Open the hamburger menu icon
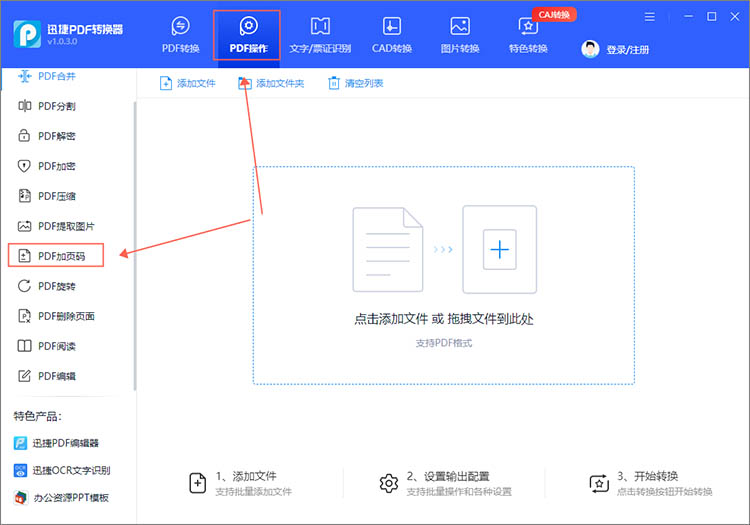The image size is (750, 525). (650, 17)
